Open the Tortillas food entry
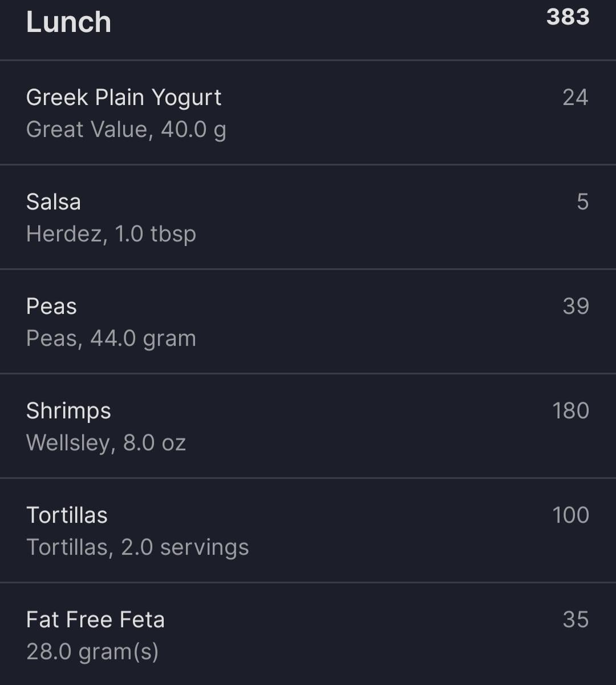Viewport: 616px width, 685px height. click(x=308, y=530)
